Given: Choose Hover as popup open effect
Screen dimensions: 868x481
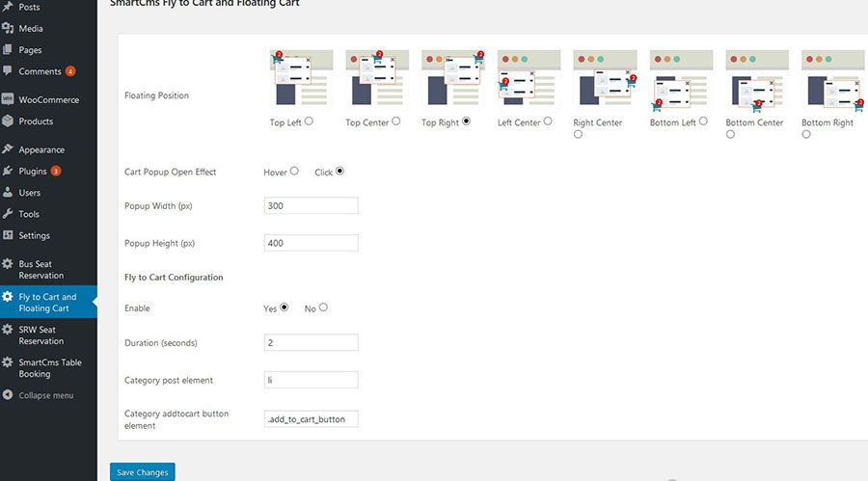Looking at the screenshot, I should (294, 171).
